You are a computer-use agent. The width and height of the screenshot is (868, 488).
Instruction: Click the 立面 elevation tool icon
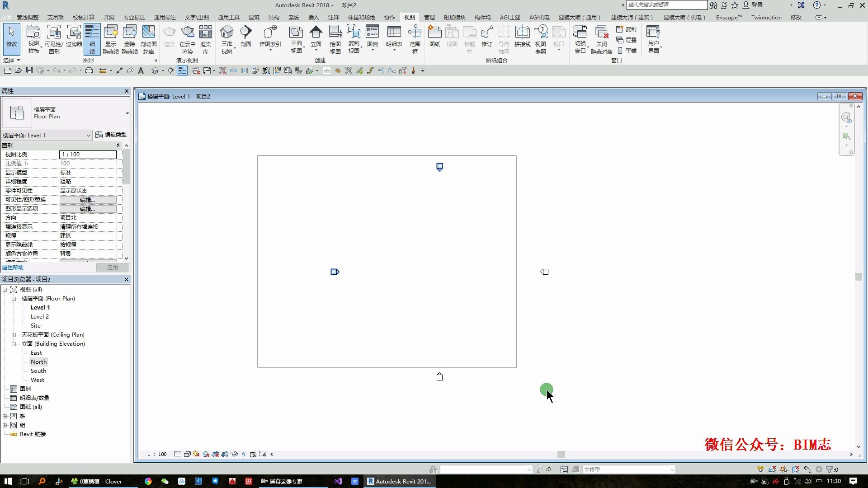click(316, 33)
